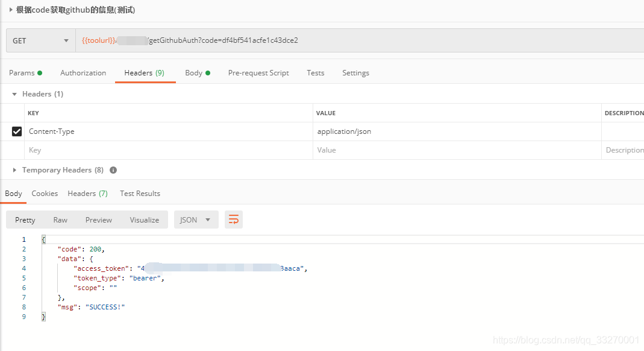This screenshot has height=351, width=644.
Task: Open the response Cookies tab
Action: click(x=45, y=194)
